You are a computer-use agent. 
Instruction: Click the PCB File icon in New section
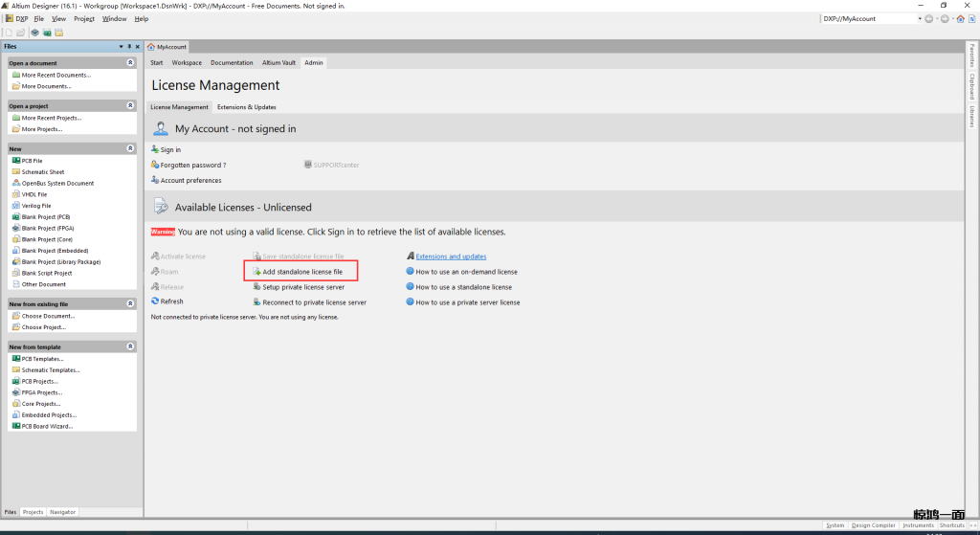pos(16,161)
